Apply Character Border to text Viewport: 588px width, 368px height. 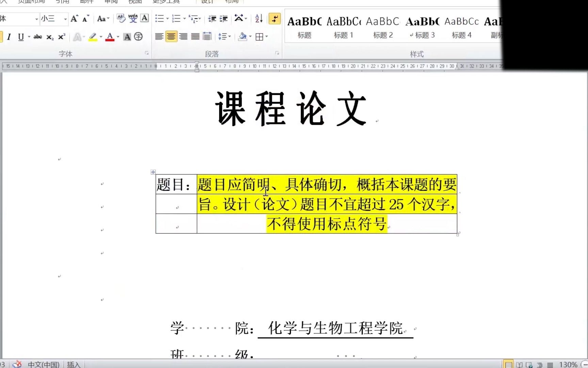(x=145, y=18)
